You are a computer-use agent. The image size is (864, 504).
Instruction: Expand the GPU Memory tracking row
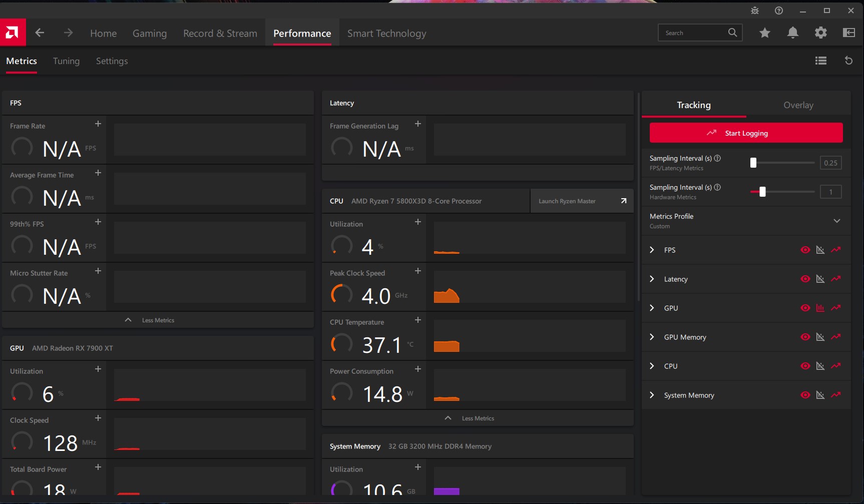point(652,337)
